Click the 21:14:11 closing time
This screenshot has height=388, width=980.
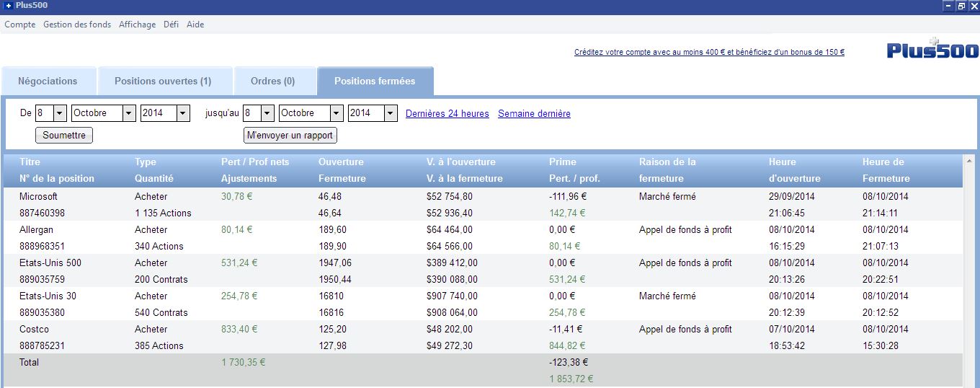tap(880, 213)
